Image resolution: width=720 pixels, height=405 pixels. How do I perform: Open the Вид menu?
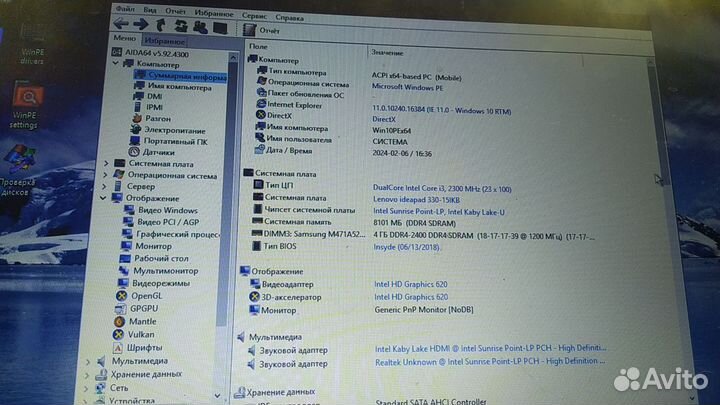pos(150,10)
